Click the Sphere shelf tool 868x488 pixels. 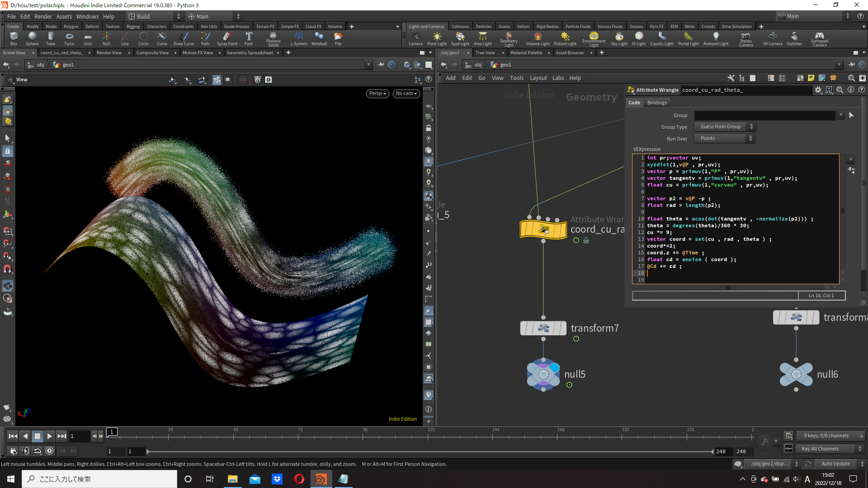pyautogui.click(x=32, y=39)
